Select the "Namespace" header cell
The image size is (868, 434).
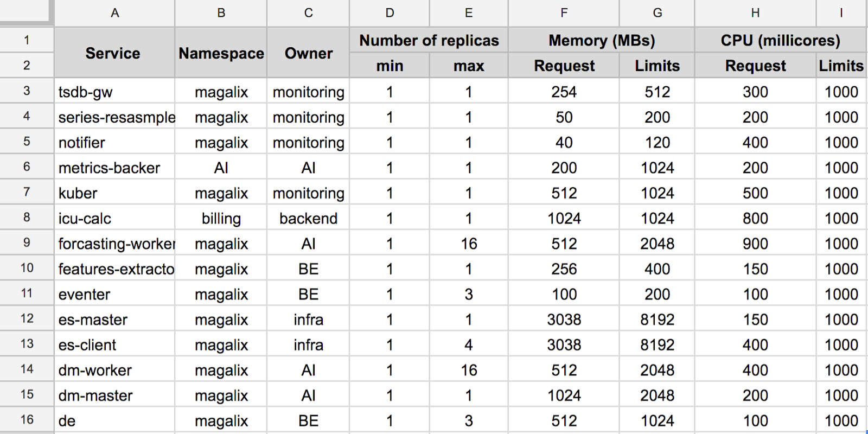(x=221, y=53)
